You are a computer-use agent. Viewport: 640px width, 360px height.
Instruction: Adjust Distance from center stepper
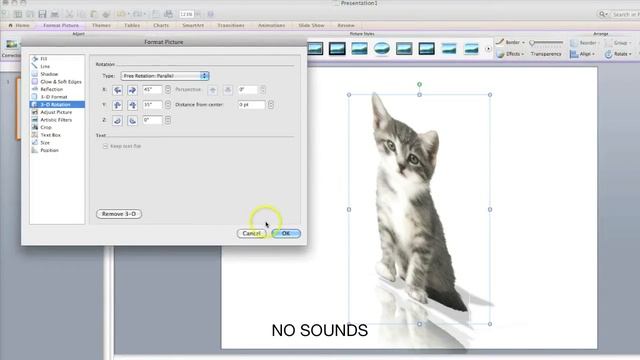click(x=271, y=105)
